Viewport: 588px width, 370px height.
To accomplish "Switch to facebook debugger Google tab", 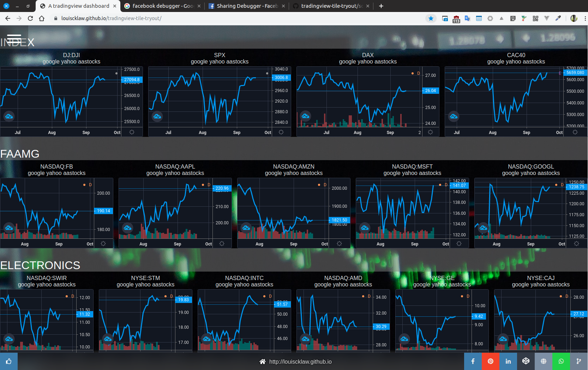I will click(x=163, y=6).
